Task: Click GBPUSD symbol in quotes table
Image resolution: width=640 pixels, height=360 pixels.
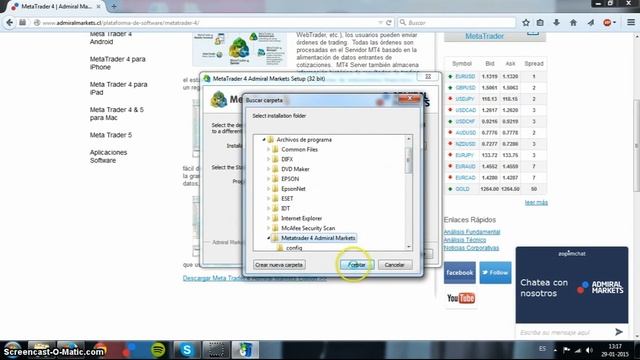Action: click(465, 88)
